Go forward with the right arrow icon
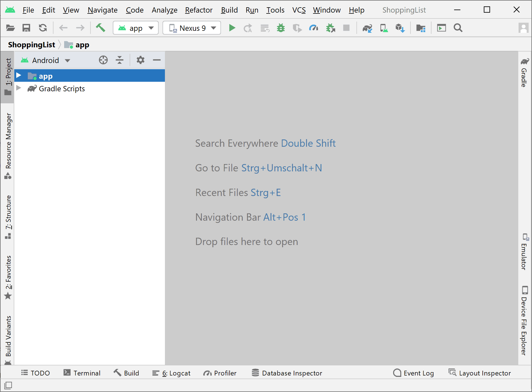This screenshot has height=392, width=532. (x=80, y=28)
